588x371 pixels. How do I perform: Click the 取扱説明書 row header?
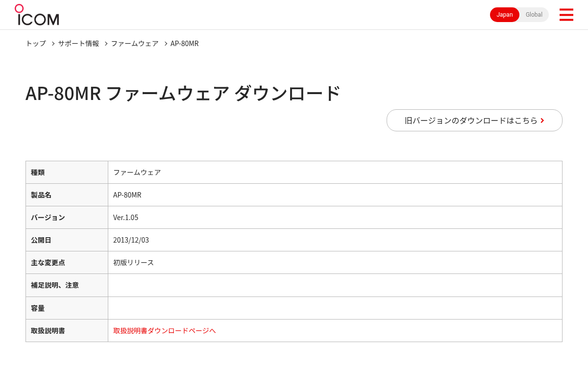[x=67, y=330]
